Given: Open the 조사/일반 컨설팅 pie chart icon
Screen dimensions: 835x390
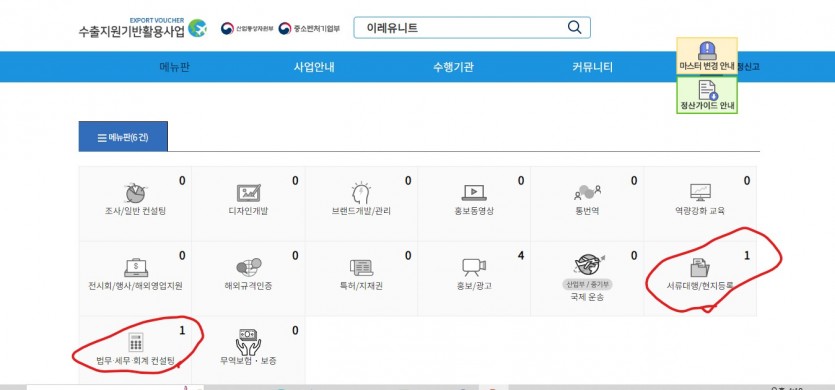Looking at the screenshot, I should [135, 193].
